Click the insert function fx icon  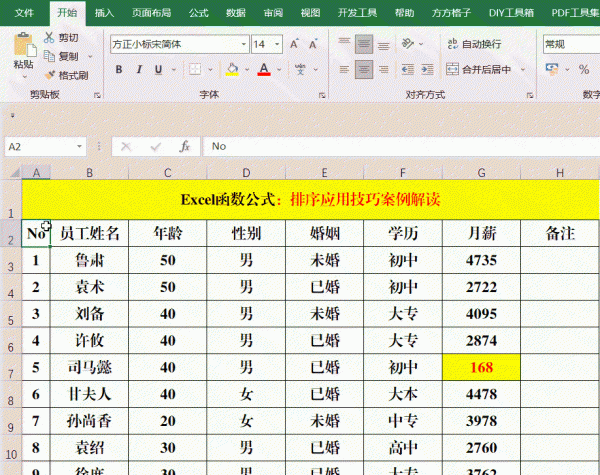[185, 146]
